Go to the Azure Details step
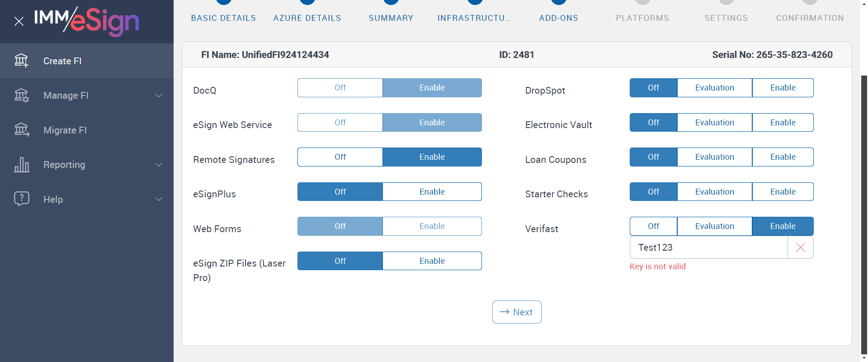The width and height of the screenshot is (868, 362). (307, 18)
